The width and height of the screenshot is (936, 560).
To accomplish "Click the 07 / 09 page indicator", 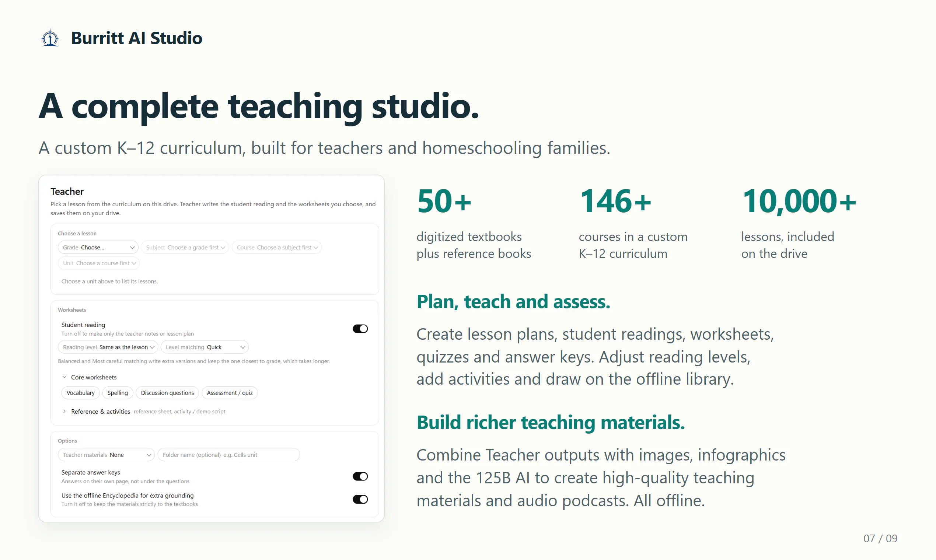I will 880,539.
